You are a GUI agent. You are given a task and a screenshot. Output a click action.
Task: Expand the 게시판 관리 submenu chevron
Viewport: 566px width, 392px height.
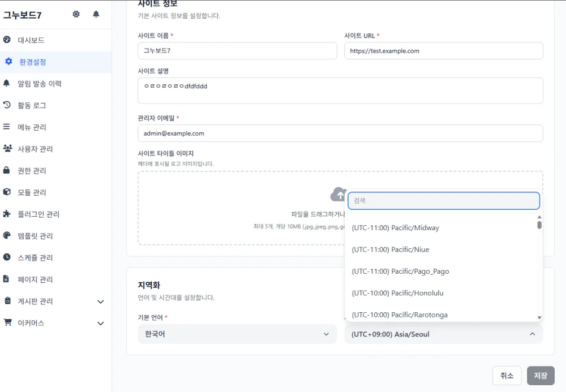(x=101, y=301)
